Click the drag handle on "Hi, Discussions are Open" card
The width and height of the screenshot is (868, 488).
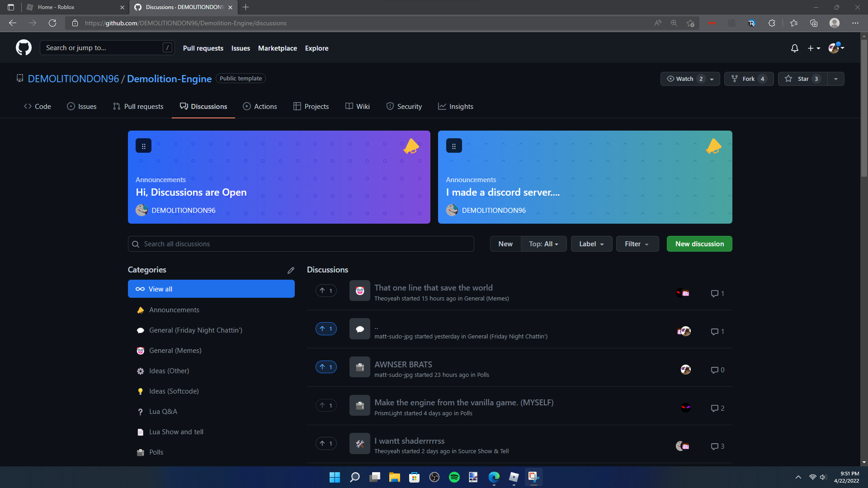(x=143, y=146)
